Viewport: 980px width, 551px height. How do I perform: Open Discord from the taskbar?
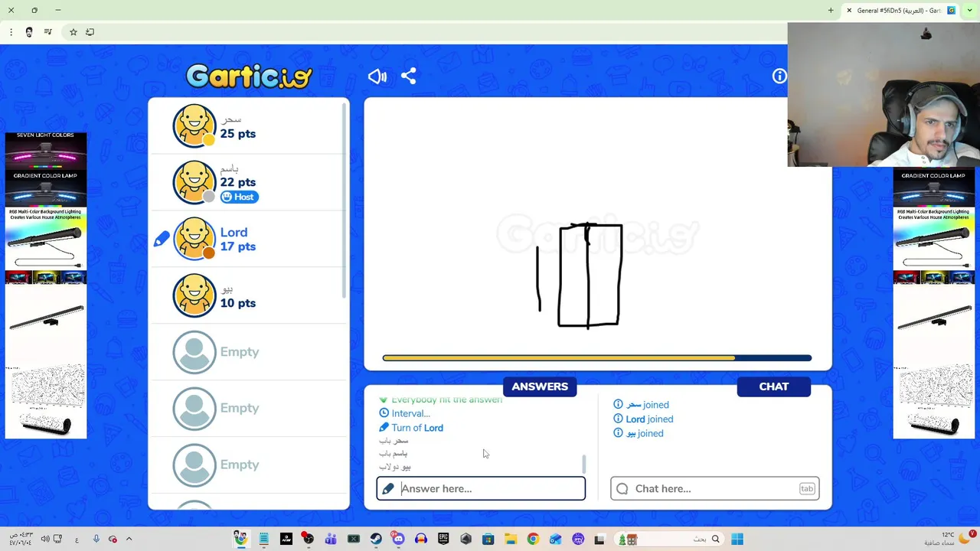click(398, 539)
